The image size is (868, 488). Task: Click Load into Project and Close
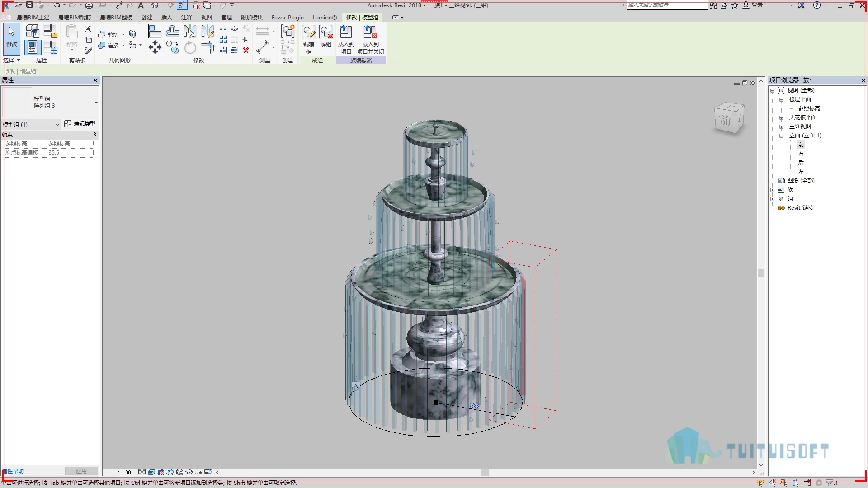tap(371, 40)
